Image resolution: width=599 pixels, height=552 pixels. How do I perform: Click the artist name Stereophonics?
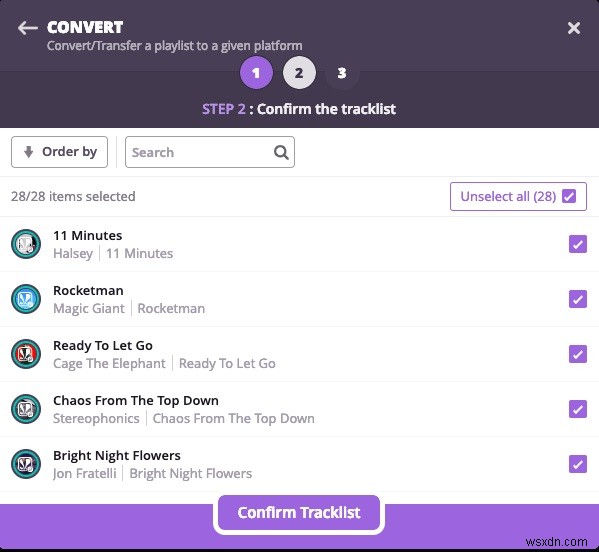pos(96,419)
